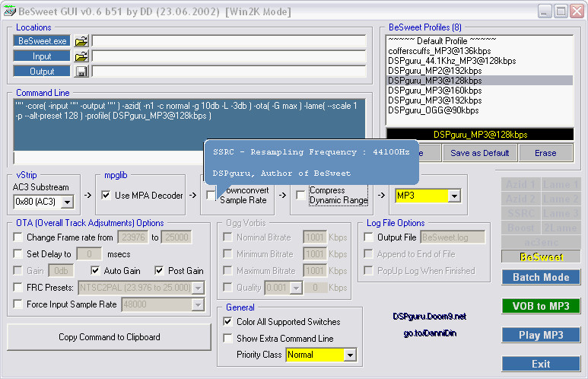This screenshot has width=588, height=379.
Task: Select DSPguru_MP3@160kbps profile
Action: 435,91
